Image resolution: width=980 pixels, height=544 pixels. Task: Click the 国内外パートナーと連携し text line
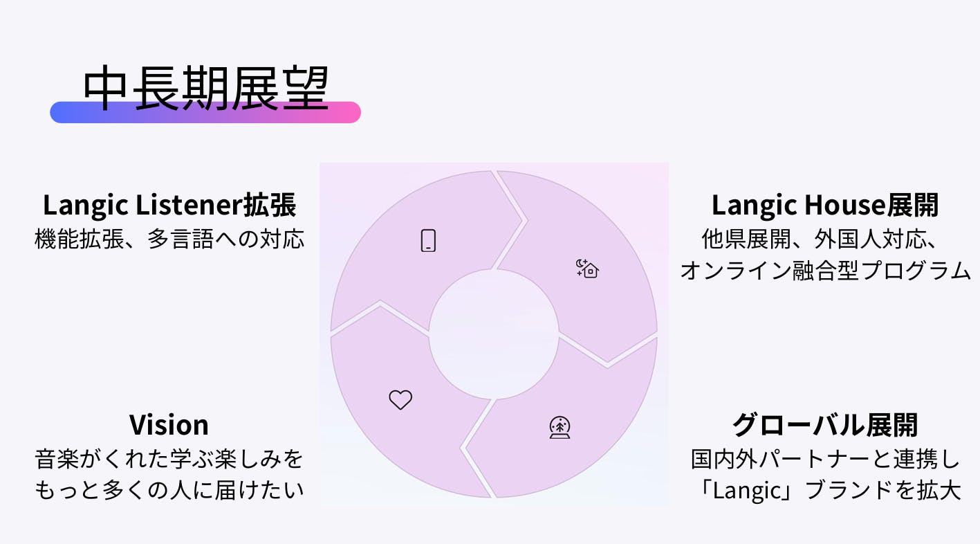pyautogui.click(x=825, y=458)
